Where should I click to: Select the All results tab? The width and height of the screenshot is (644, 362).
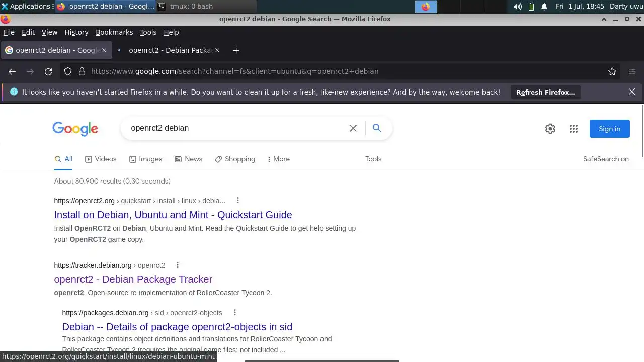[63, 159]
